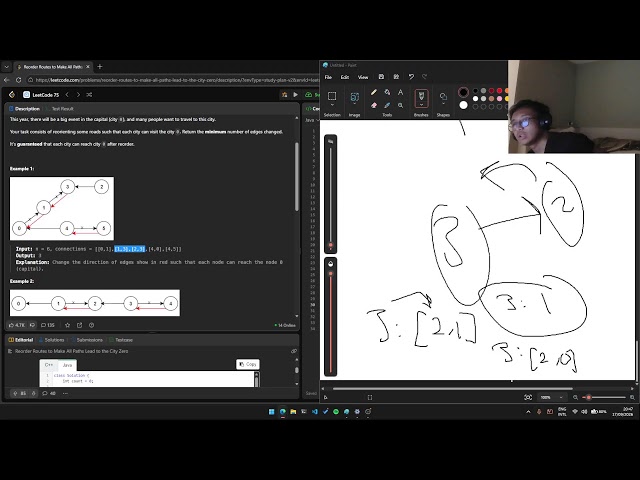Go to the next problem in LeetCode 75

tap(78, 95)
